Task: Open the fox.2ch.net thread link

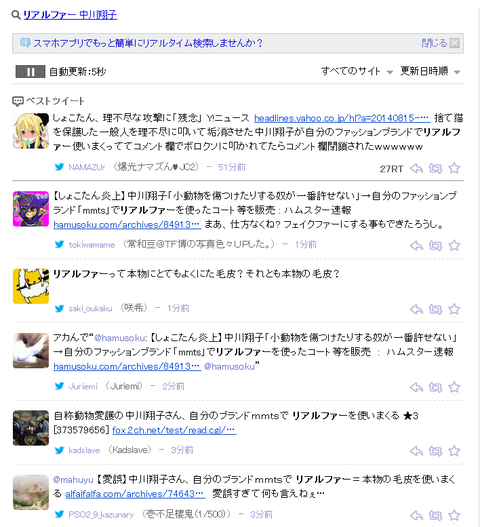Action: click(174, 430)
